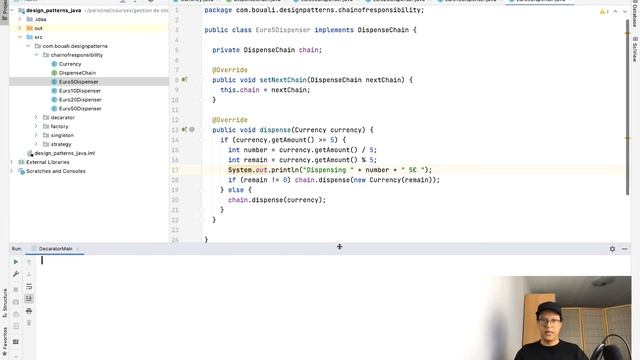Click the editor vertical scrollbar

click(x=627, y=107)
